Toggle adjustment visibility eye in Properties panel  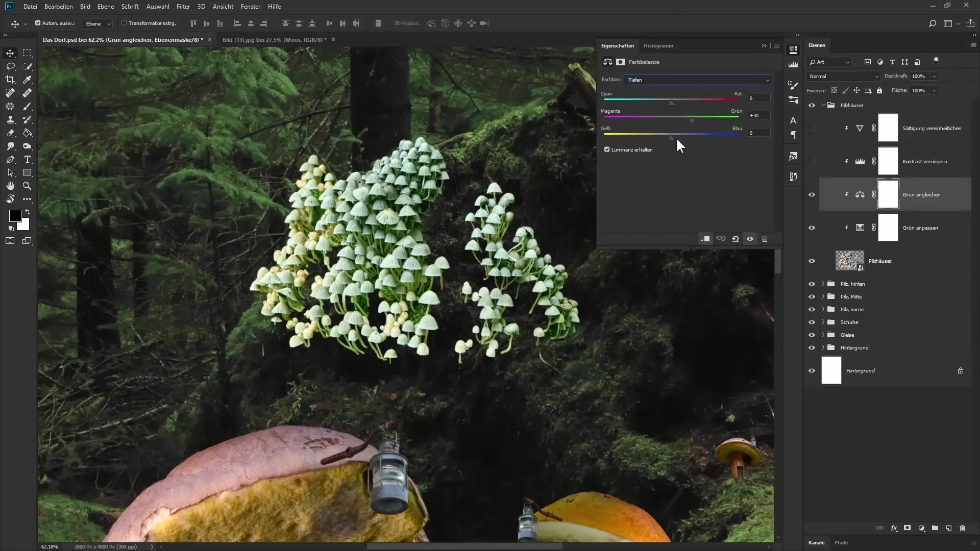pos(750,239)
